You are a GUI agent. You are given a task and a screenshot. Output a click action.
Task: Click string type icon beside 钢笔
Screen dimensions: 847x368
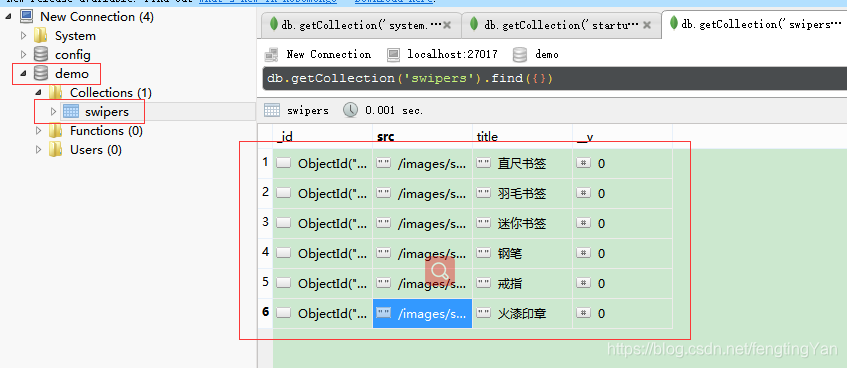pos(483,253)
